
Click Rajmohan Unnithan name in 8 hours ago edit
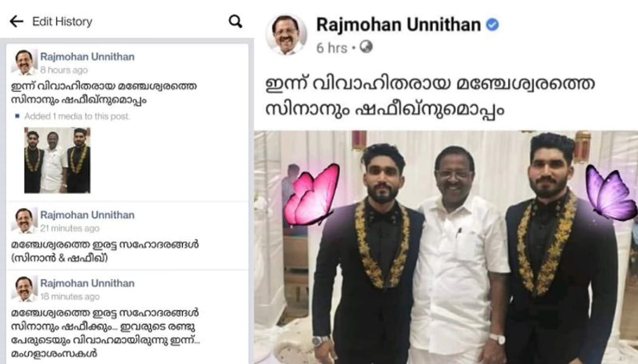click(87, 57)
